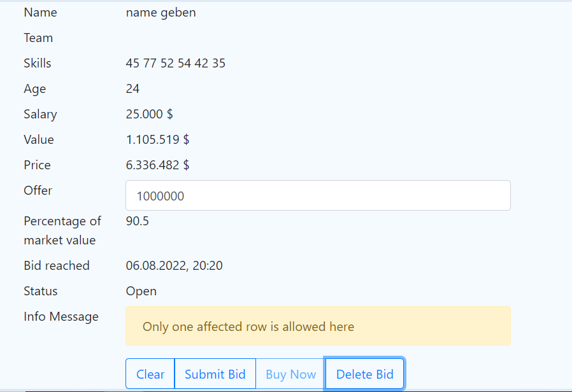Click the Name field value 'name geben'
The width and height of the screenshot is (572, 392).
click(161, 12)
